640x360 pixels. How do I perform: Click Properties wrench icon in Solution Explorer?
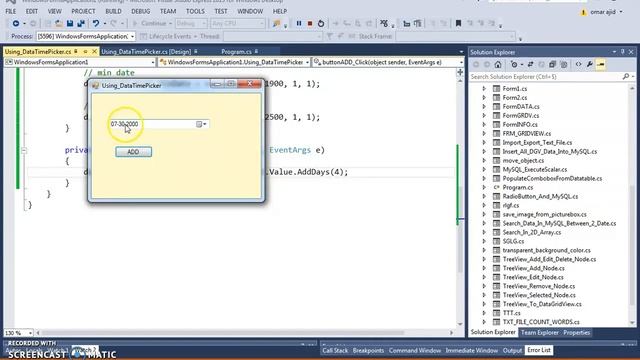[589, 64]
